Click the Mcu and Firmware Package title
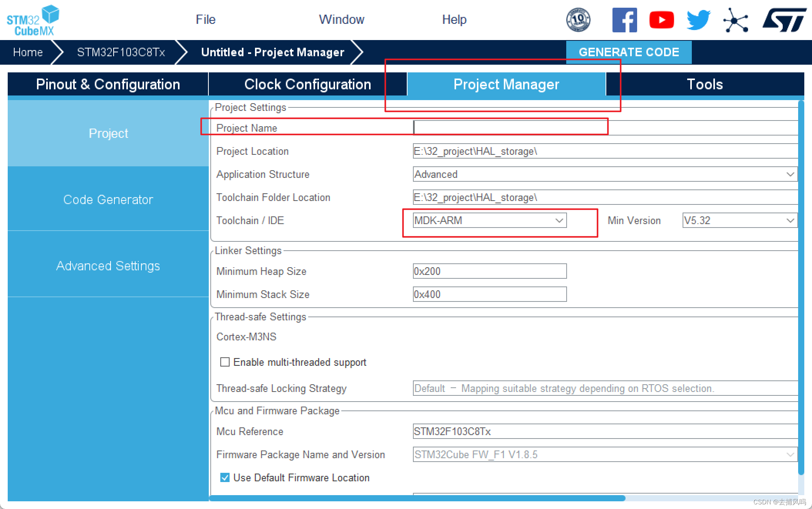 pos(277,411)
